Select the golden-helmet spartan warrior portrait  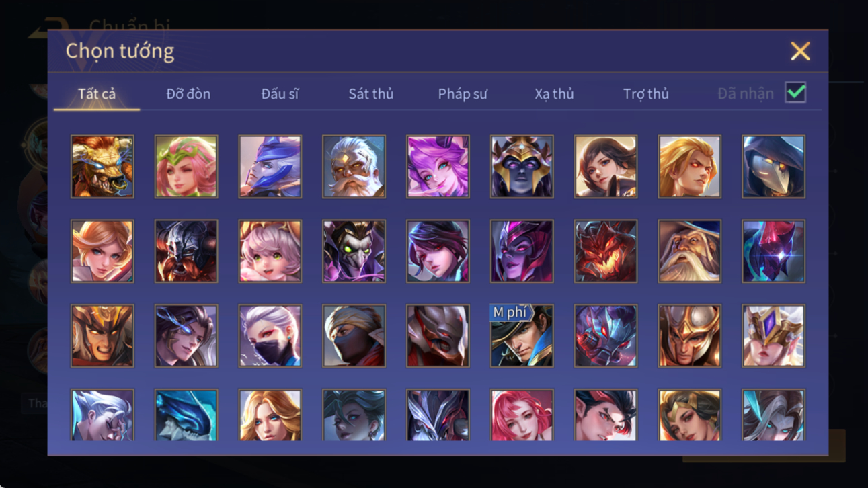[x=689, y=336]
